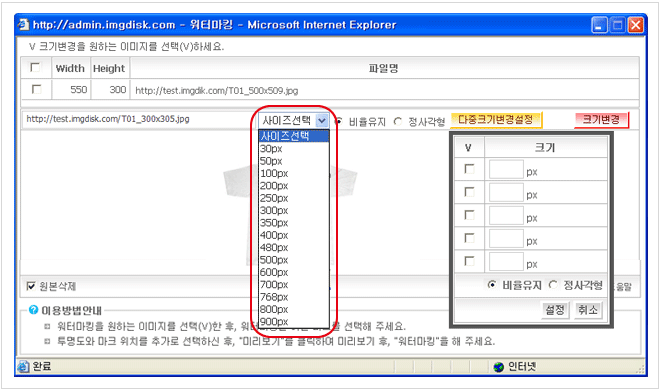Minimize the watermarking popup window

click(599, 25)
